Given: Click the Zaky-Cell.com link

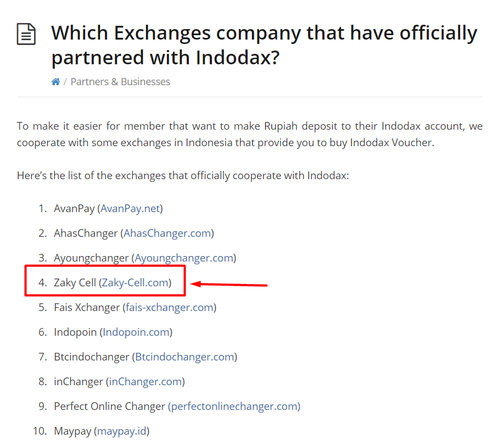Looking at the screenshot, I should 135,283.
